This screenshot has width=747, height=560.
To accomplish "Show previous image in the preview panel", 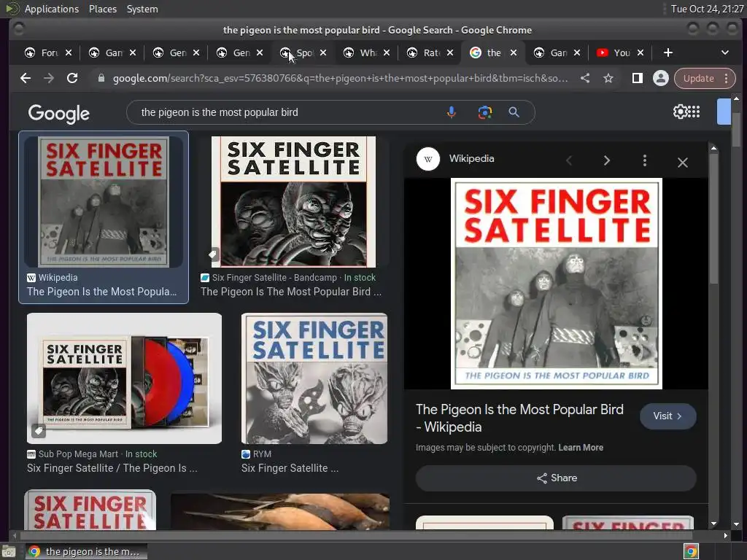I will click(569, 160).
